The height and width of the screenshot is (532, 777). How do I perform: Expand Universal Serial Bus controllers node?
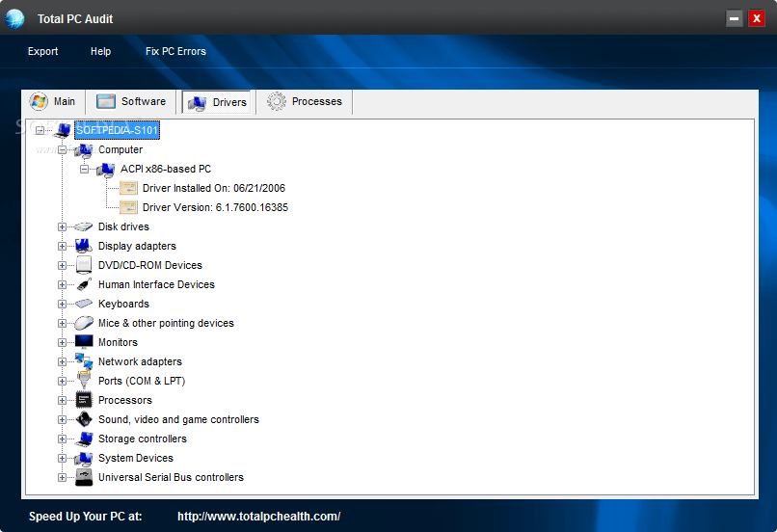[62, 477]
